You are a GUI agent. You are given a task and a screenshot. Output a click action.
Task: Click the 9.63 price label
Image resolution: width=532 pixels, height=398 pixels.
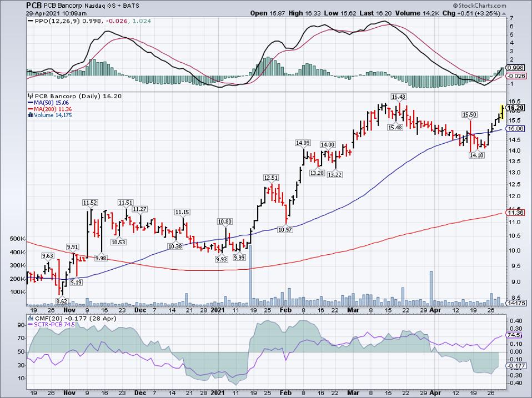(x=48, y=255)
